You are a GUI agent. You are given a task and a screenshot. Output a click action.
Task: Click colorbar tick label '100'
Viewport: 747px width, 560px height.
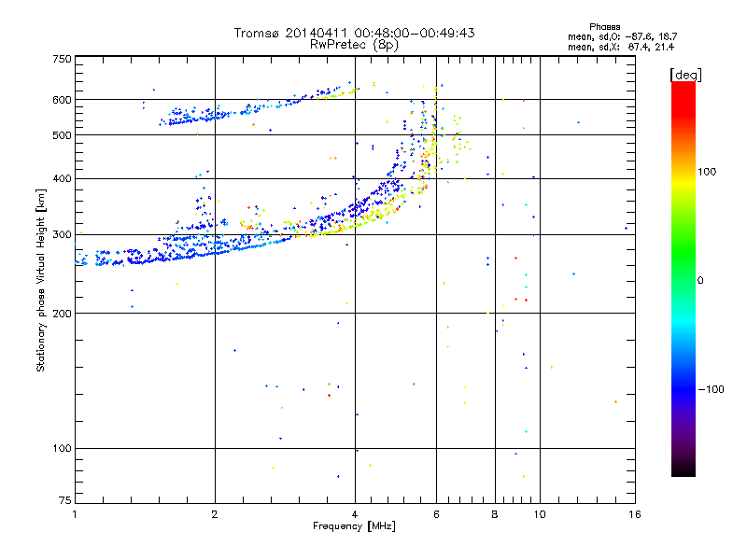pos(707,172)
